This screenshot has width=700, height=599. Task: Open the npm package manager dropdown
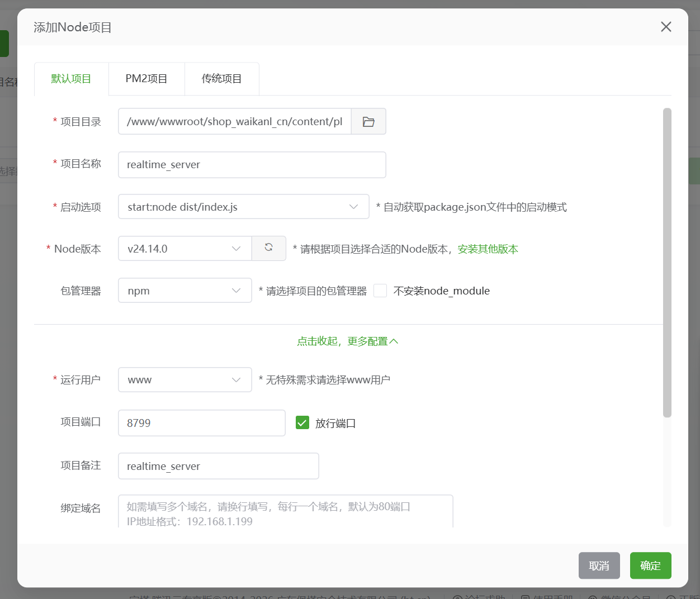(x=185, y=291)
